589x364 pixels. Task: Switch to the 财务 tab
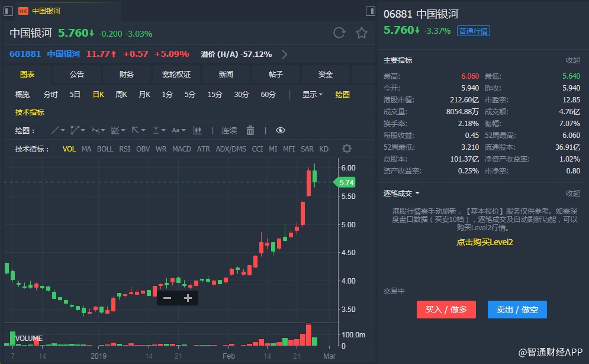click(127, 75)
